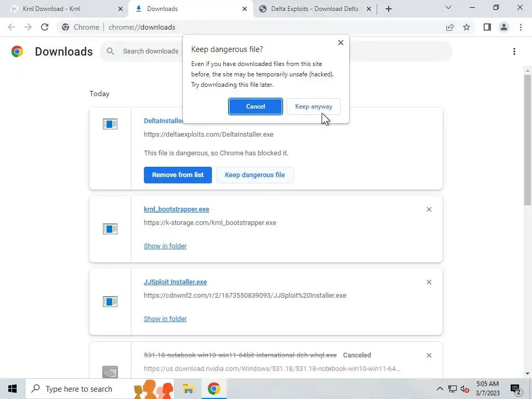This screenshot has width=532, height=399.
Task: Remove canceled NVIDIA download entry
Action: (429, 355)
